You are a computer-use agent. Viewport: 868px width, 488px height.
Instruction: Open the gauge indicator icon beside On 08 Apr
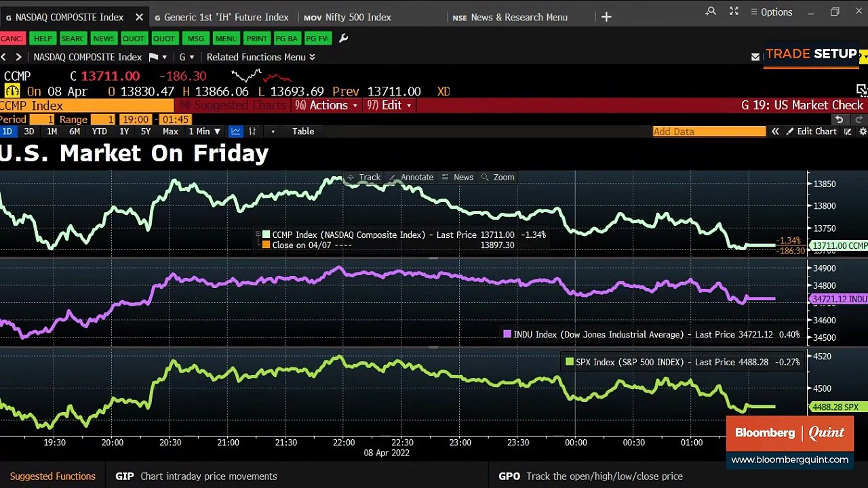tap(12, 91)
